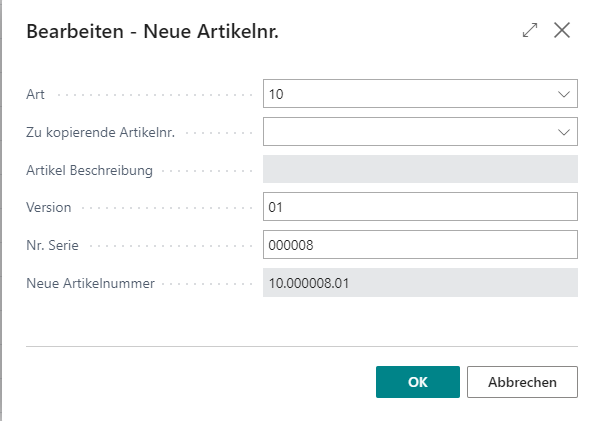This screenshot has height=421, width=600.
Task: Click the Zu kopierende Artikelnr. label
Action: pos(100,132)
